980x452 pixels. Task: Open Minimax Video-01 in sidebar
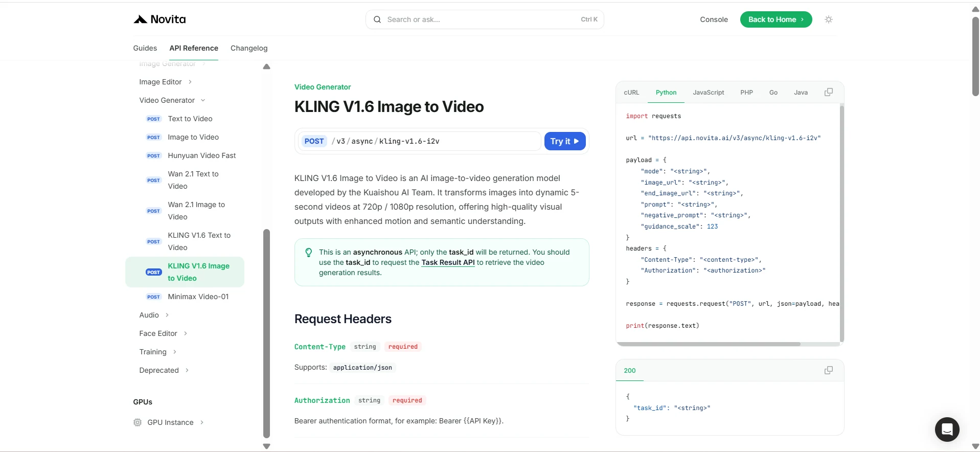(x=198, y=297)
